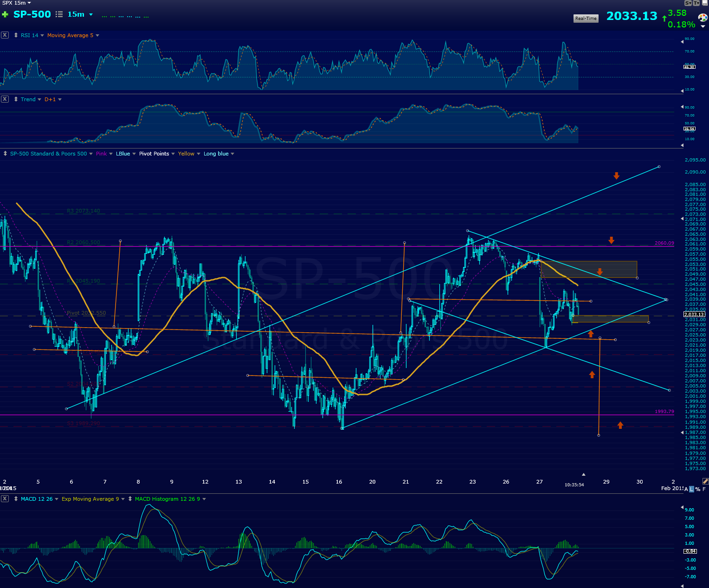
Task: Open the symbol list icon beside SP-500
Action: click(59, 14)
